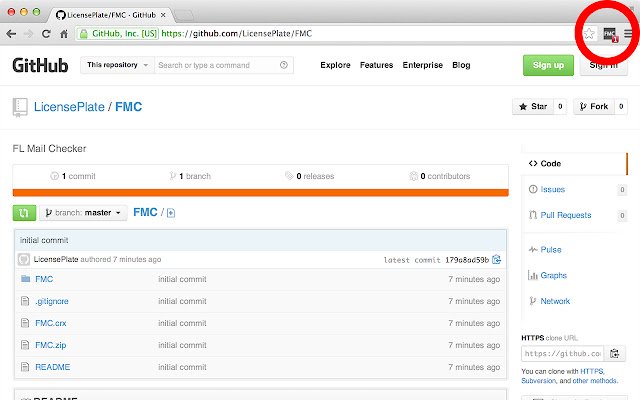The height and width of the screenshot is (400, 640).
Task: Open Issues in the sidebar
Action: (552, 189)
